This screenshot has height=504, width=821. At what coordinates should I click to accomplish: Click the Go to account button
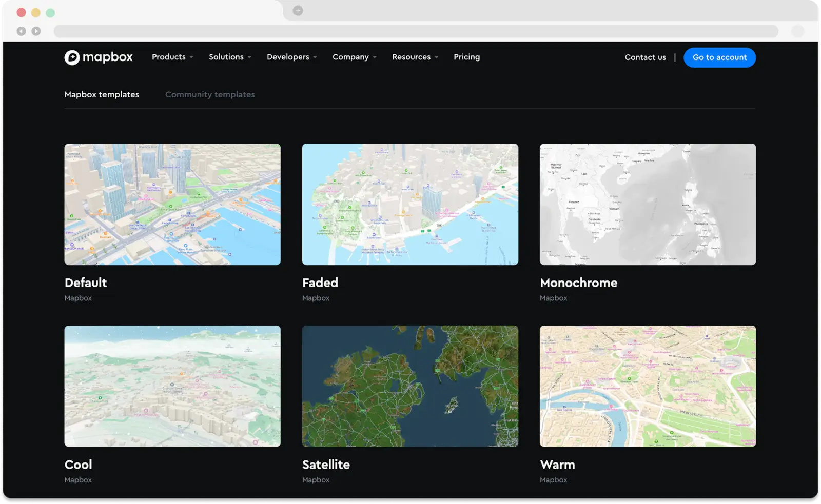coord(719,57)
